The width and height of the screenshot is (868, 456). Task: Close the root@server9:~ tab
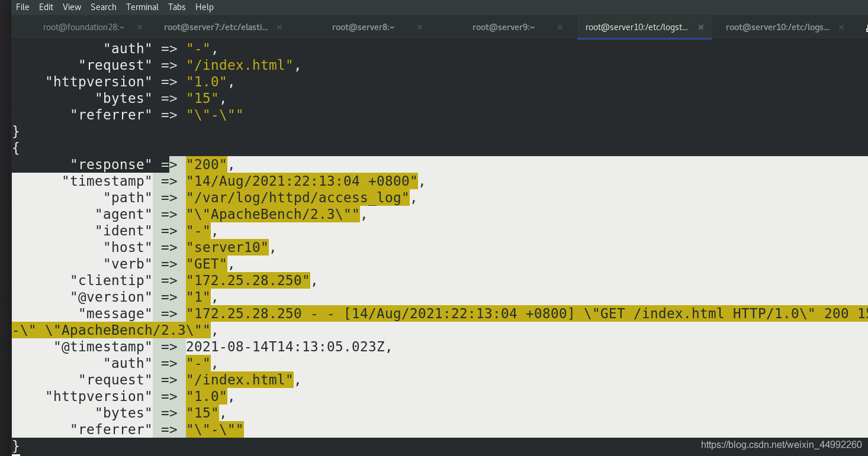(560, 27)
